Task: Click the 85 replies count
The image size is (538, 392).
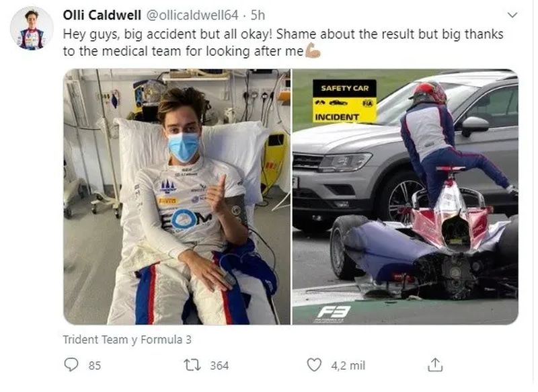Action: click(95, 365)
